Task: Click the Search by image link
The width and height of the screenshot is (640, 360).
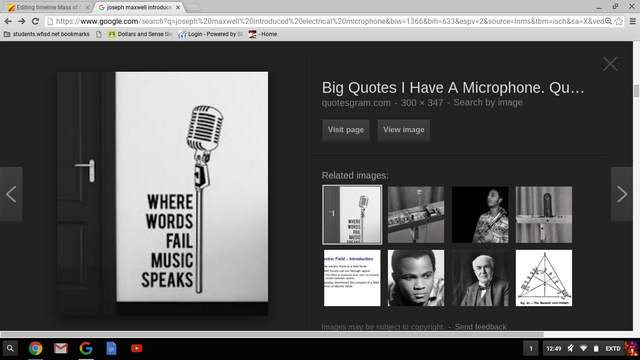Action: [488, 102]
